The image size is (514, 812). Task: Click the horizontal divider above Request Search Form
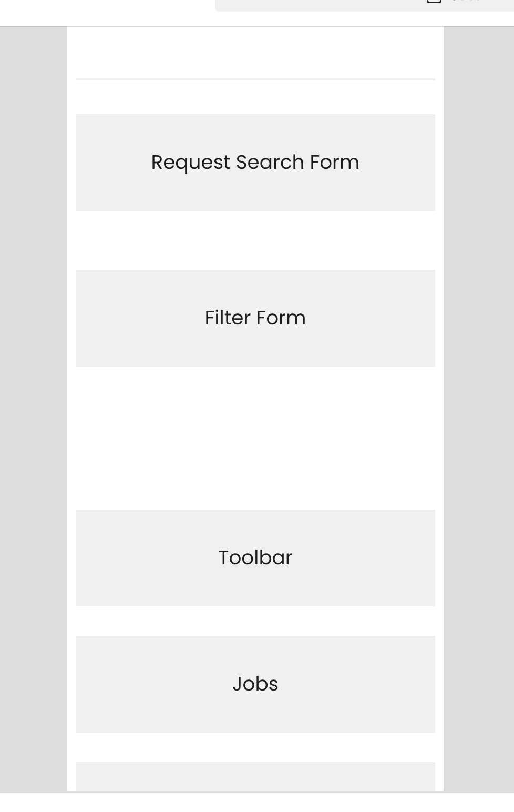click(255, 79)
